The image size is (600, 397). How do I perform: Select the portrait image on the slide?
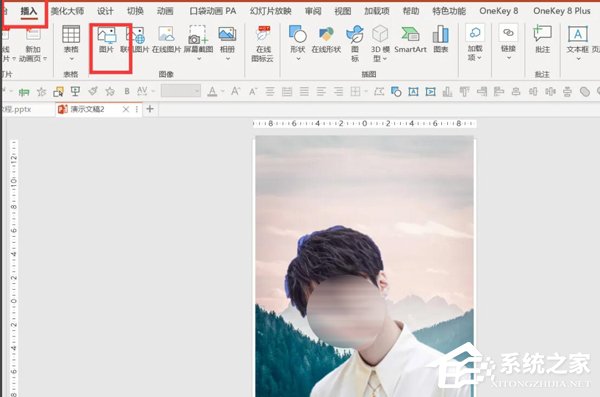tap(365, 266)
